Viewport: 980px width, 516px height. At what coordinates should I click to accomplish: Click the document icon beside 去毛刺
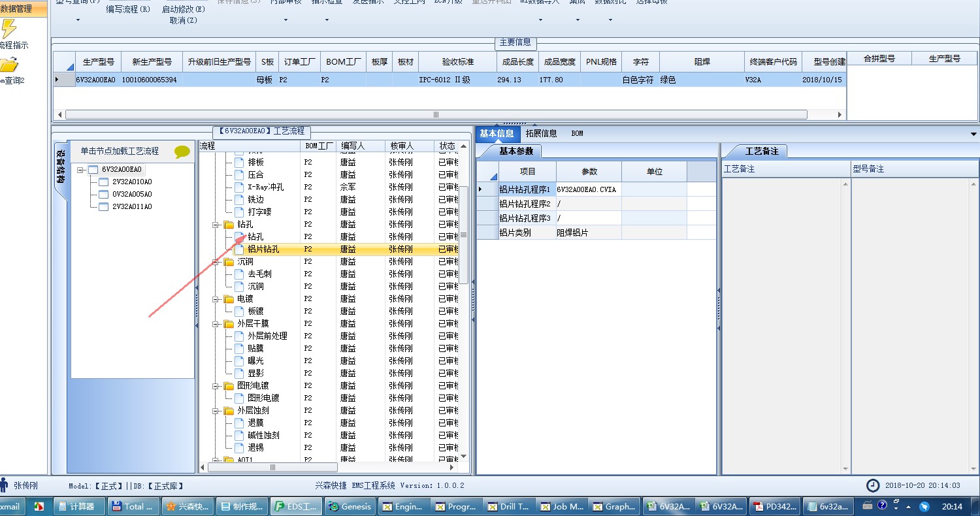(238, 274)
